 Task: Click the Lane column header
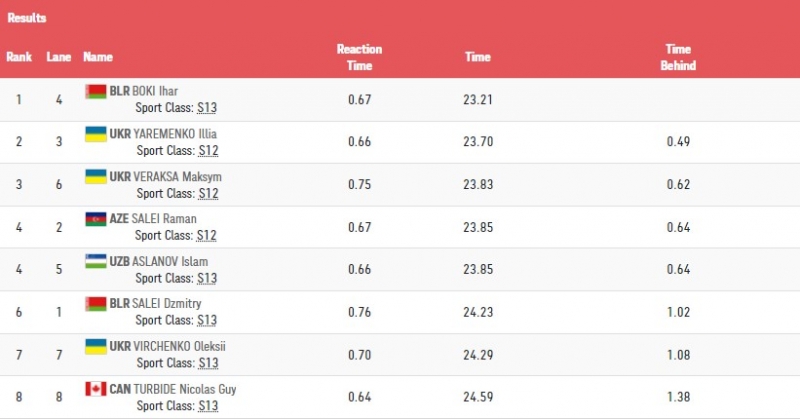[58, 57]
